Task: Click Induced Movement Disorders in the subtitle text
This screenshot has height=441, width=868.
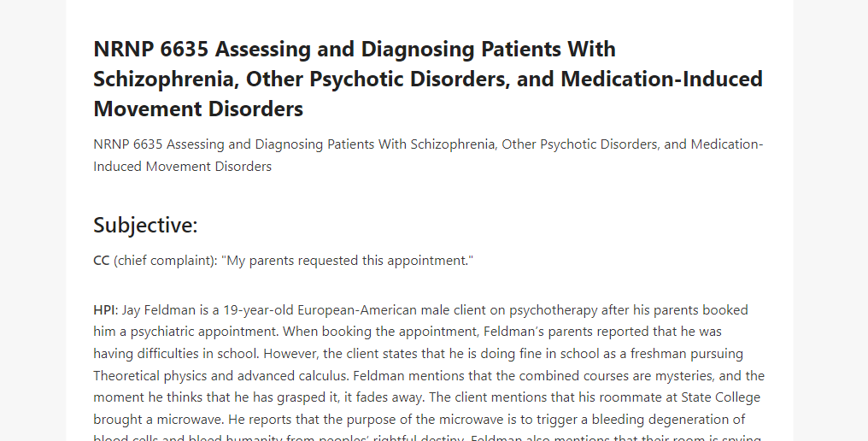Action: [x=182, y=166]
